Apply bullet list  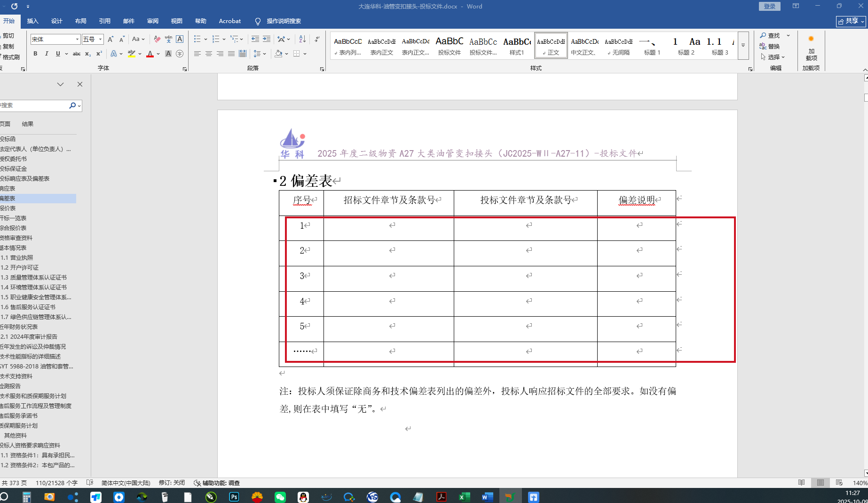point(197,39)
